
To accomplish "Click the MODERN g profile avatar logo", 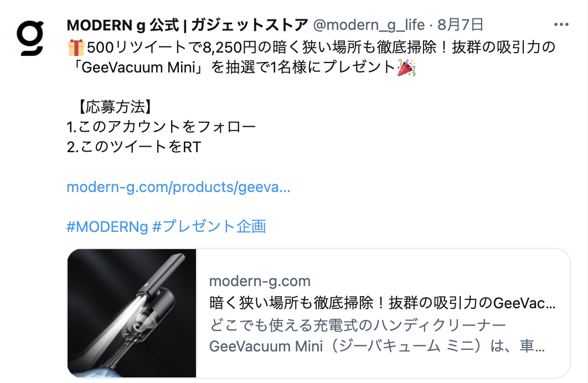I will pos(30,38).
